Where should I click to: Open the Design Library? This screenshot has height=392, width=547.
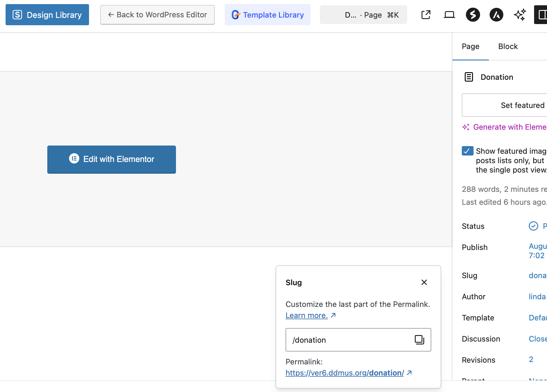tap(47, 15)
